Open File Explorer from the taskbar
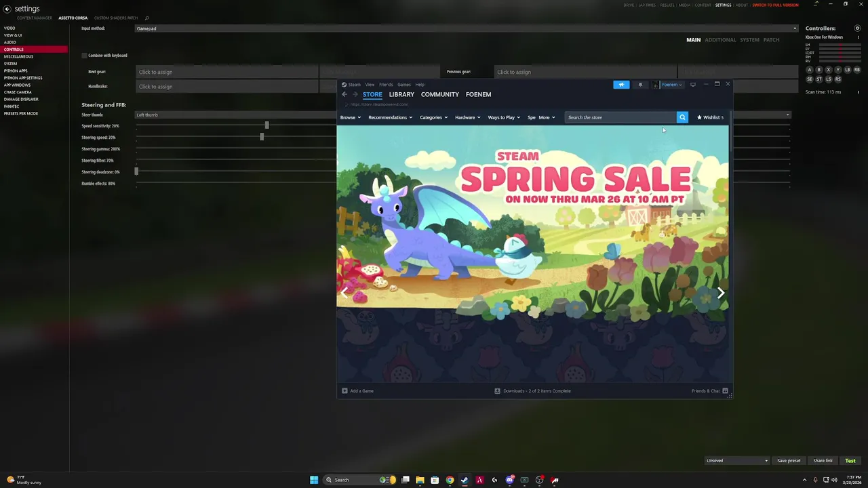 coord(420,480)
